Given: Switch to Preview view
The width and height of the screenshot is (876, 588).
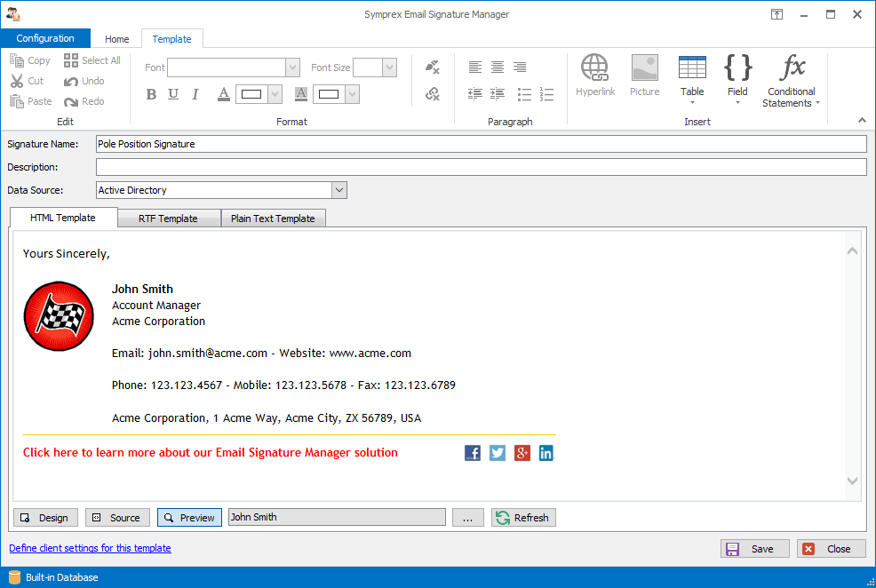Looking at the screenshot, I should click(x=189, y=518).
